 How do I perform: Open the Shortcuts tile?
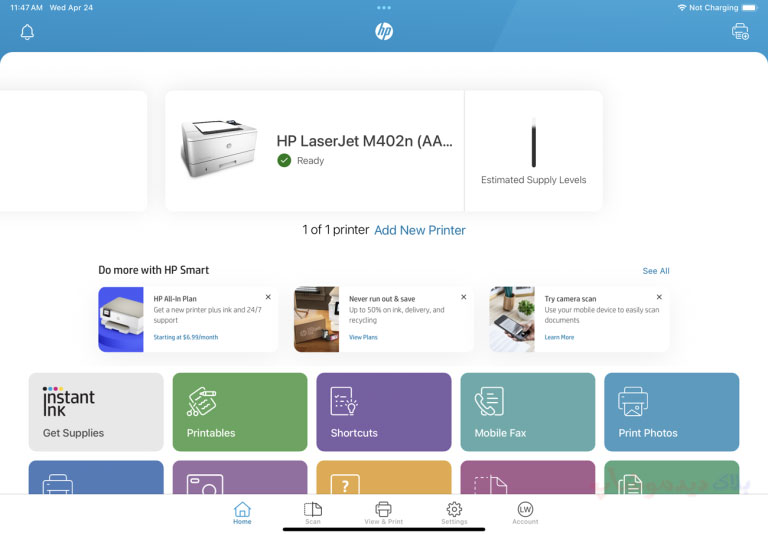coord(384,412)
